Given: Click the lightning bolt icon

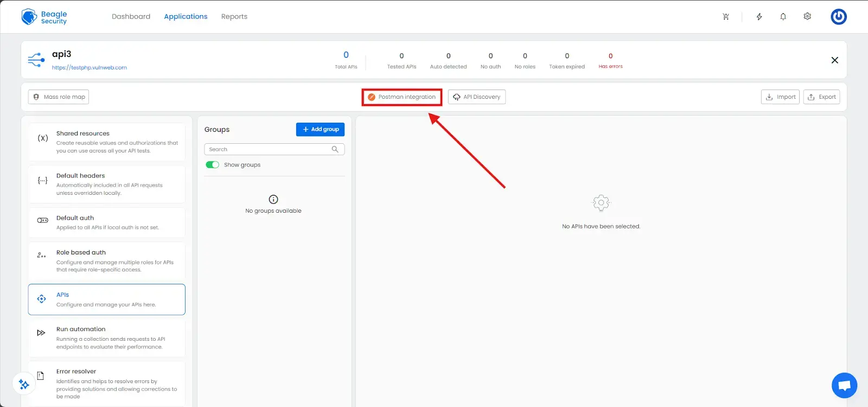Looking at the screenshot, I should [x=759, y=17].
